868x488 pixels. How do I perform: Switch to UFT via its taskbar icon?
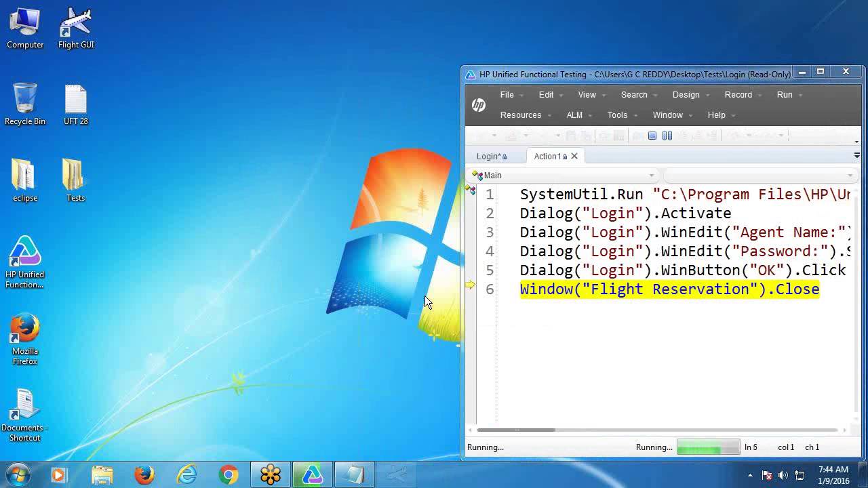[312, 475]
